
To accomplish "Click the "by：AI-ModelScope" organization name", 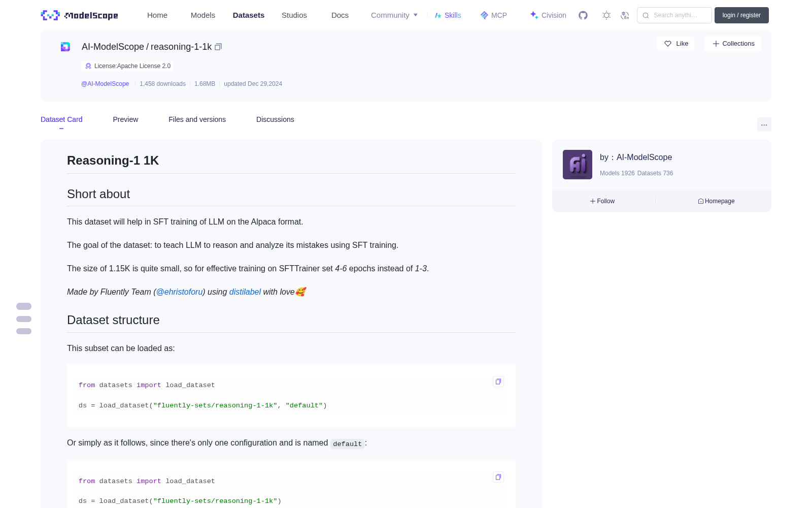I will 636,157.
